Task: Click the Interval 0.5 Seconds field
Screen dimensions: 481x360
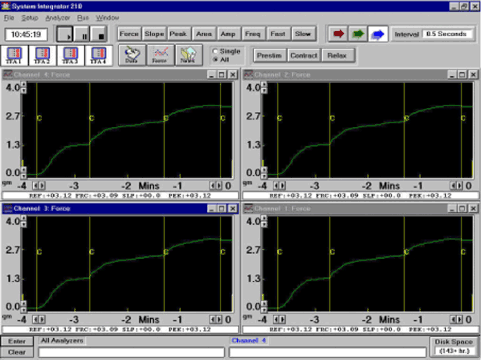Action: click(x=448, y=34)
